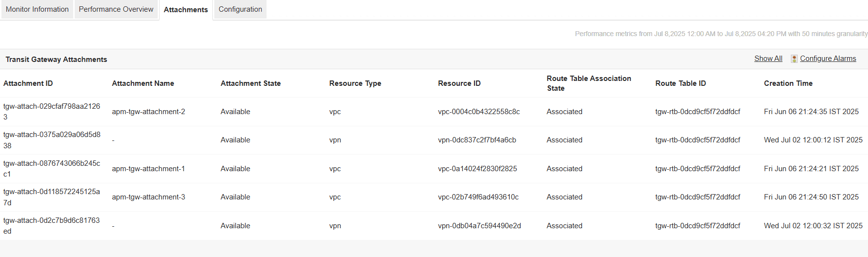Screen dimensions: 868x257
Task: Select attachment name apm-tgw-attachment-2
Action: (148, 112)
